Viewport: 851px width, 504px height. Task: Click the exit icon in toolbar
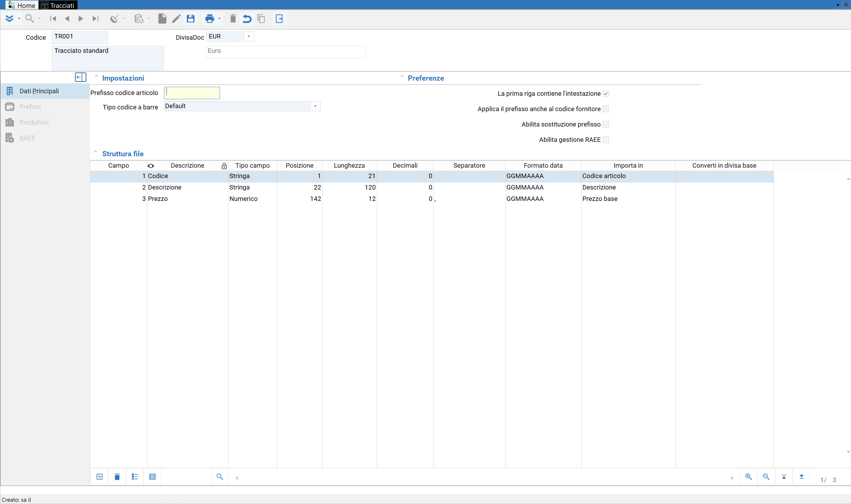pyautogui.click(x=279, y=19)
